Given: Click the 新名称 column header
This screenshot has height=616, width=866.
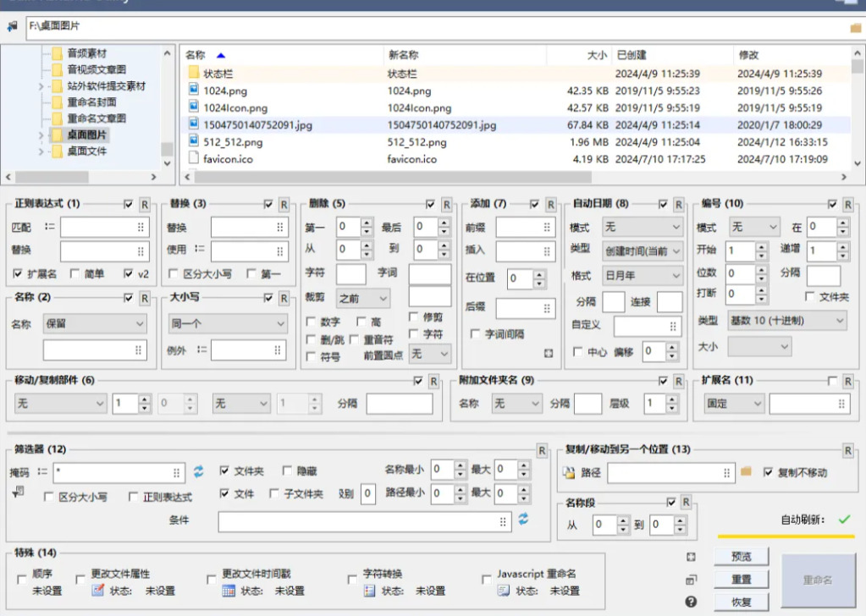Looking at the screenshot, I should point(403,55).
